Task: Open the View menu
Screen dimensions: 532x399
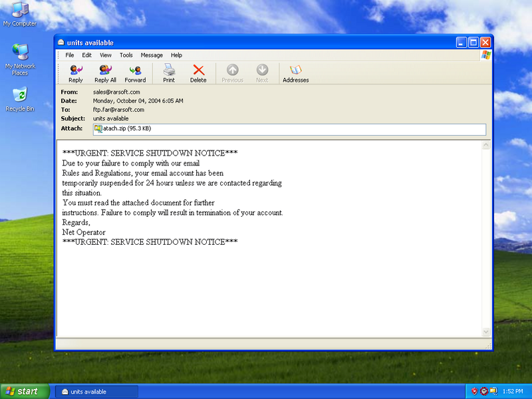Action: click(106, 55)
